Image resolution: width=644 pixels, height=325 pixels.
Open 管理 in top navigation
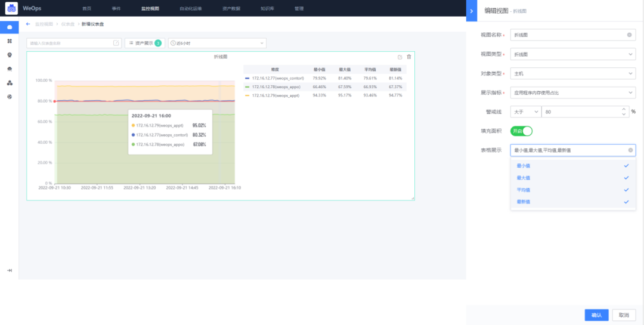click(x=299, y=8)
